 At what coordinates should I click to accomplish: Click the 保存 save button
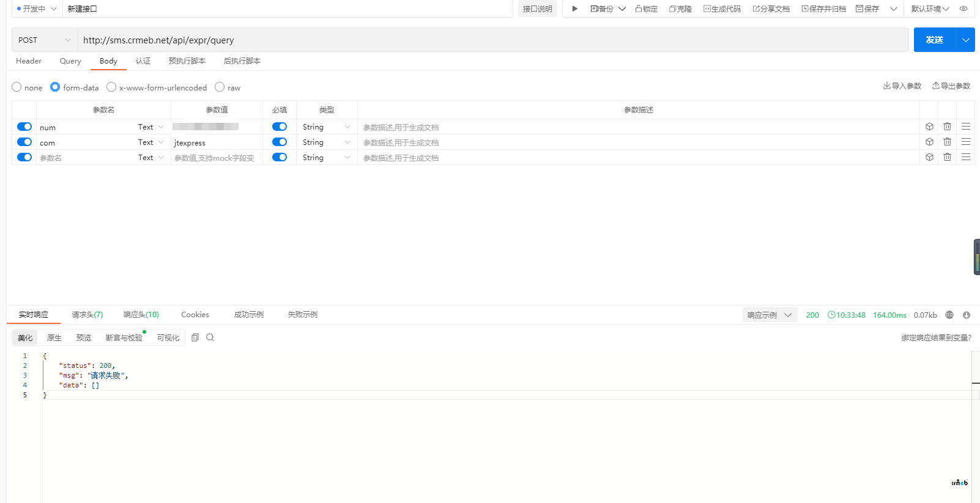tap(867, 9)
